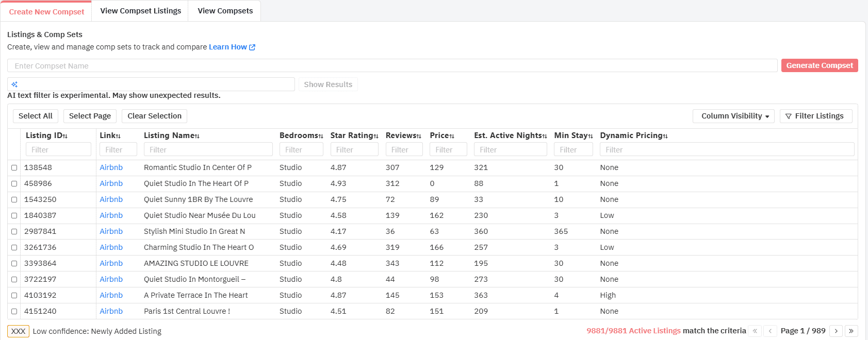This screenshot has width=868, height=340.
Task: Open Airbnb link for listing 1840387
Action: tap(111, 215)
